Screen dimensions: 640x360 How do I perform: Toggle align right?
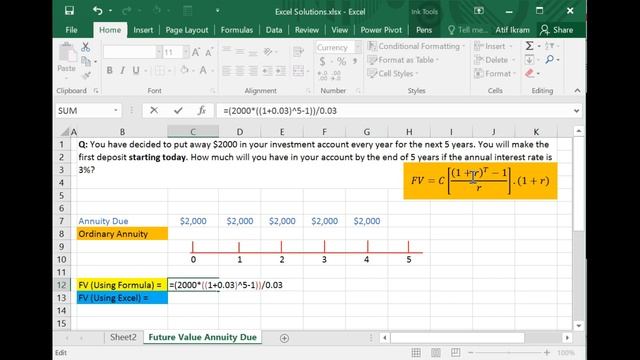coord(253,71)
